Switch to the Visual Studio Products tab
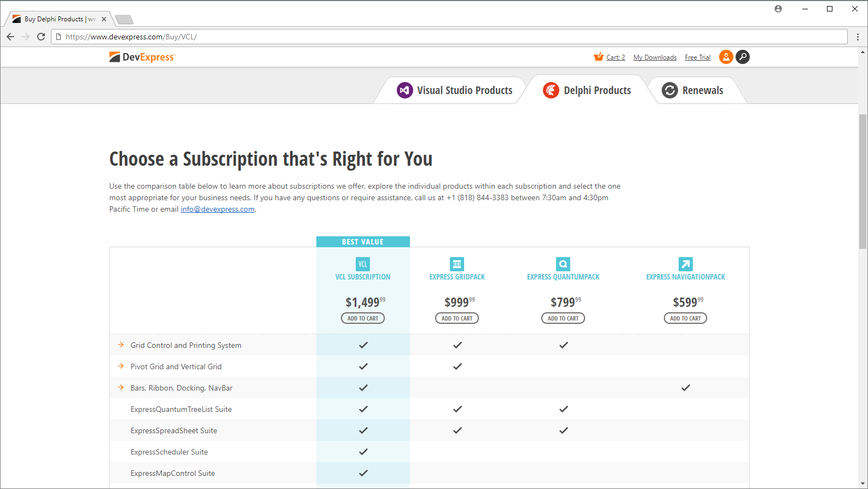 point(455,90)
